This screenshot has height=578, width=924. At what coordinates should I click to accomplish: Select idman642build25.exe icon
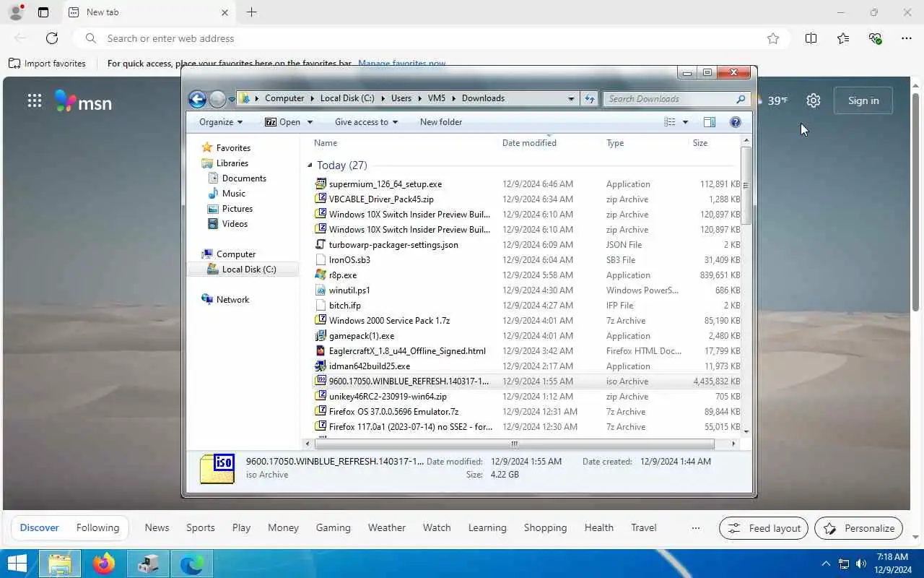[321, 366]
